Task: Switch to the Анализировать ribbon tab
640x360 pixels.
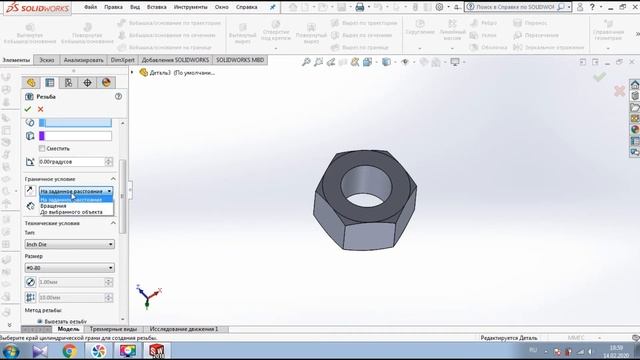Action: [83, 60]
